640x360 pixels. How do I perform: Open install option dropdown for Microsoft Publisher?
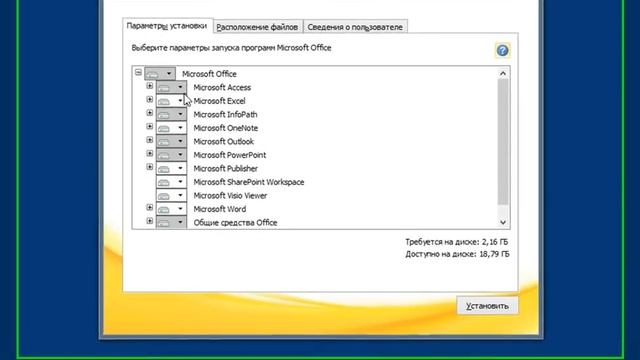[x=171, y=168]
